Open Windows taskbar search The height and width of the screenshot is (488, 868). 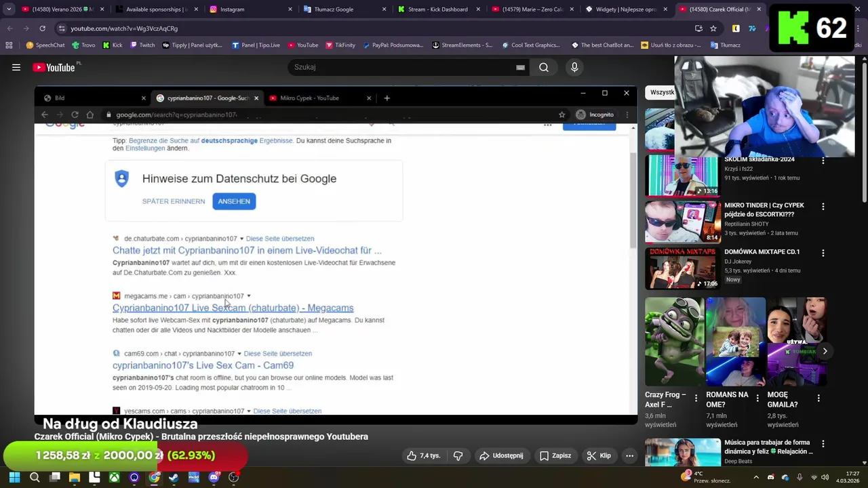pos(35,478)
